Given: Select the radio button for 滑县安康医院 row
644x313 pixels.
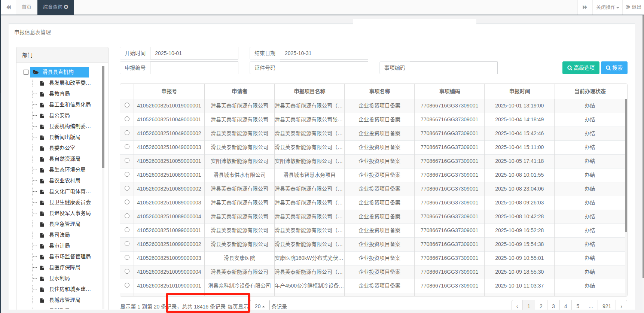Looking at the screenshot, I should [x=127, y=258].
